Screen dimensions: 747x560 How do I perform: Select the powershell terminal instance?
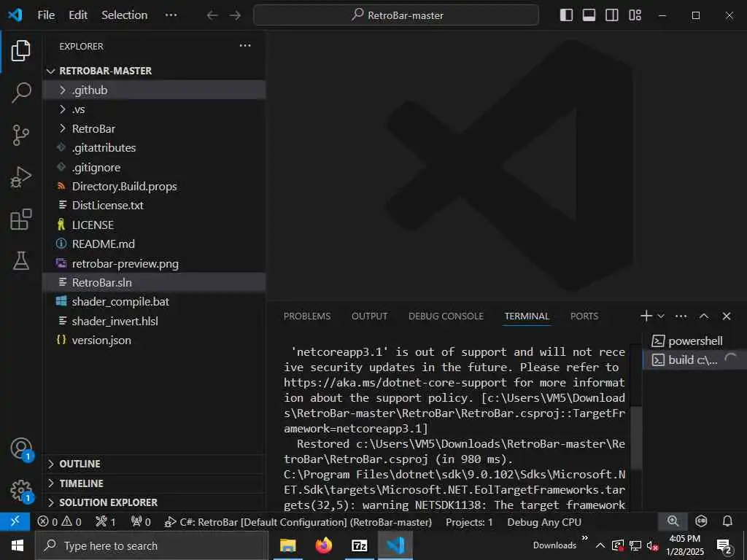[693, 341]
